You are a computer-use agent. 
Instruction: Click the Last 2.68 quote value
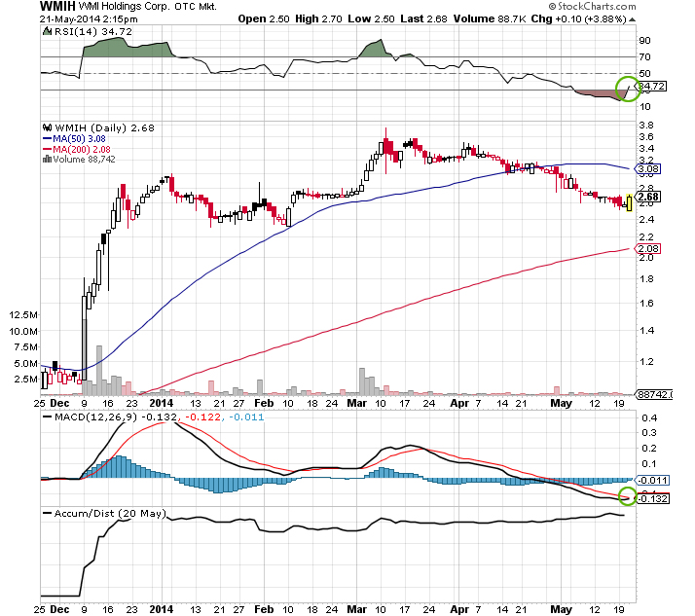[x=423, y=19]
